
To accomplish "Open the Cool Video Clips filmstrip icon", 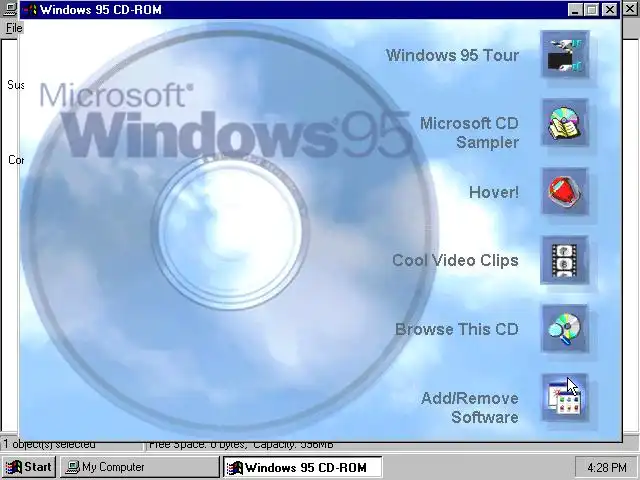I will click(x=565, y=260).
